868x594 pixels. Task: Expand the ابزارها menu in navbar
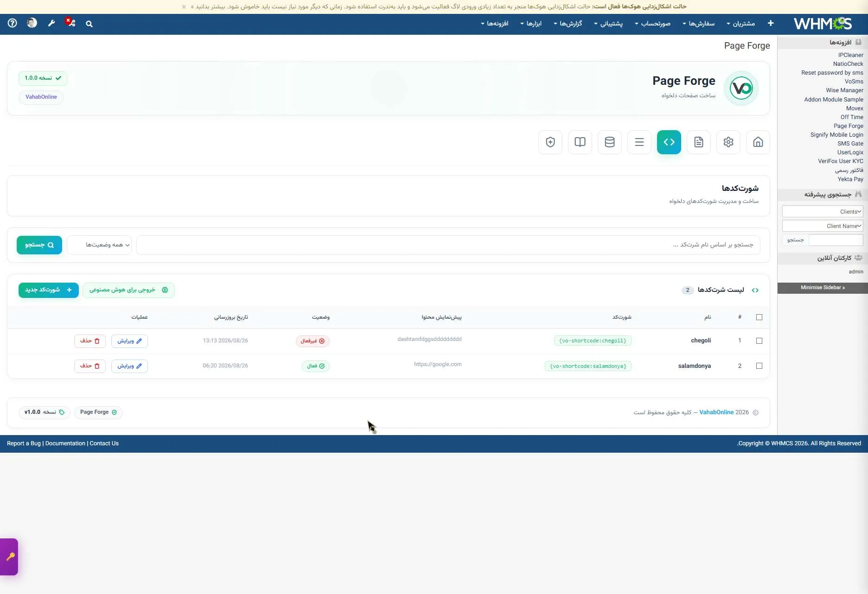[x=531, y=24]
